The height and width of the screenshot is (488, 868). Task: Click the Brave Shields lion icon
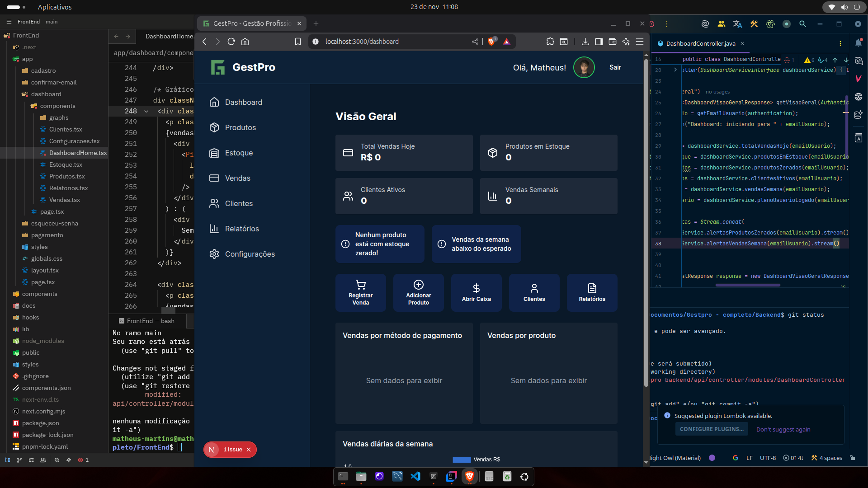(x=492, y=42)
